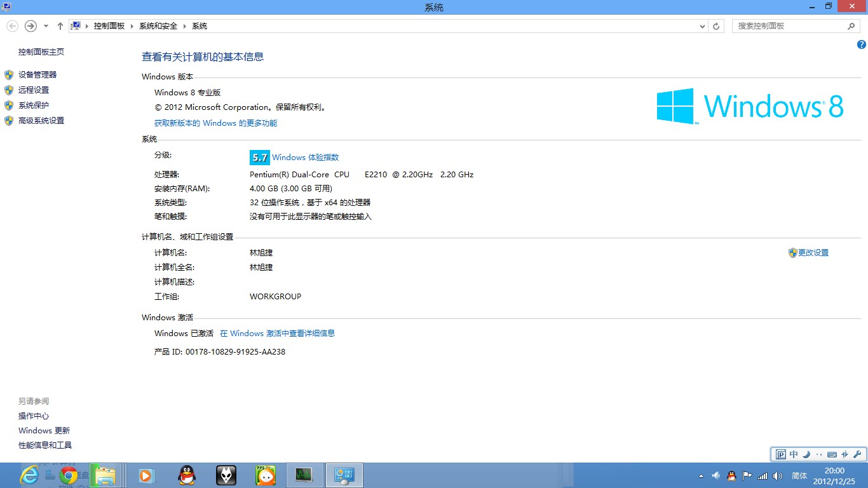Screen dimensions: 868x488
Task: Open File Explorer from the taskbar
Action: (105, 475)
